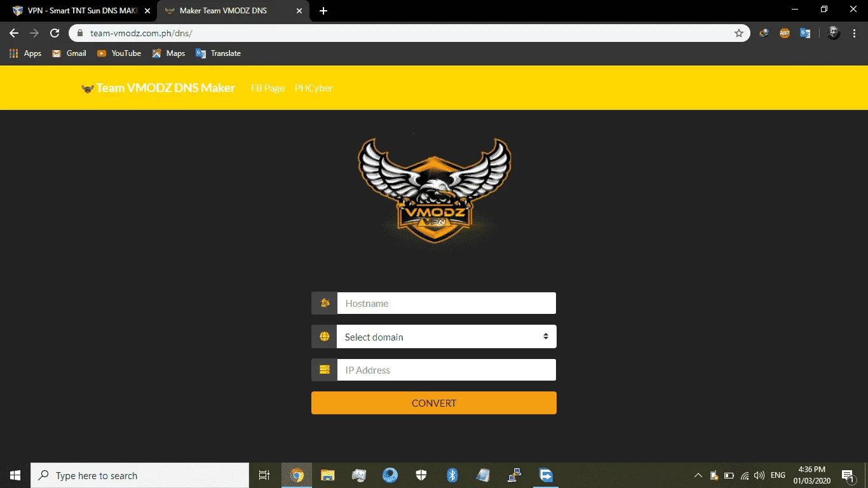Focus the IP Address input field
Screen dimensions: 868x488
pos(446,370)
